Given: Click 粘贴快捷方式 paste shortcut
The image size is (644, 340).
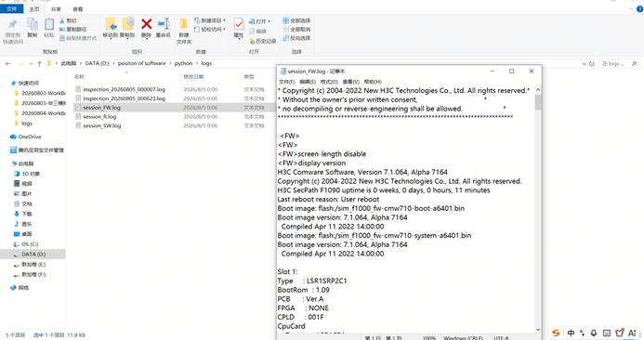Looking at the screenshot, I should [x=78, y=38].
